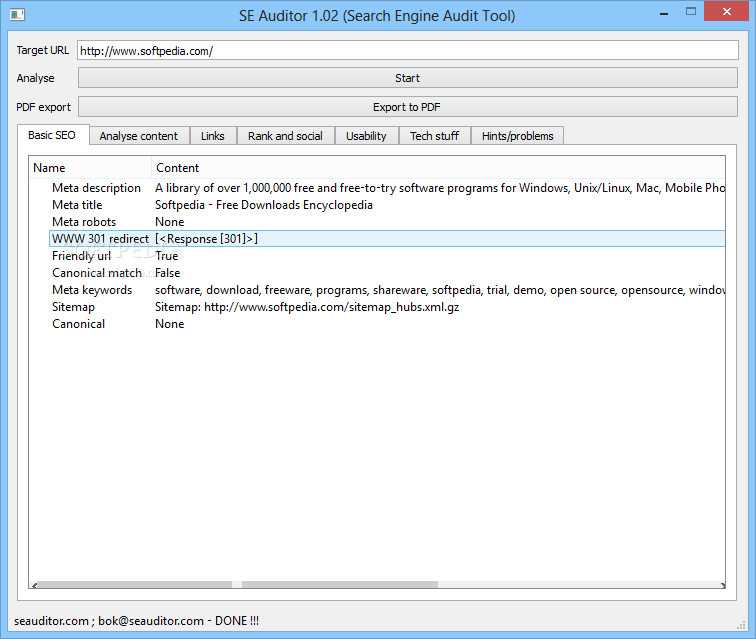This screenshot has height=639, width=756.
Task: Open the Tech stuff tab
Action: pos(434,136)
